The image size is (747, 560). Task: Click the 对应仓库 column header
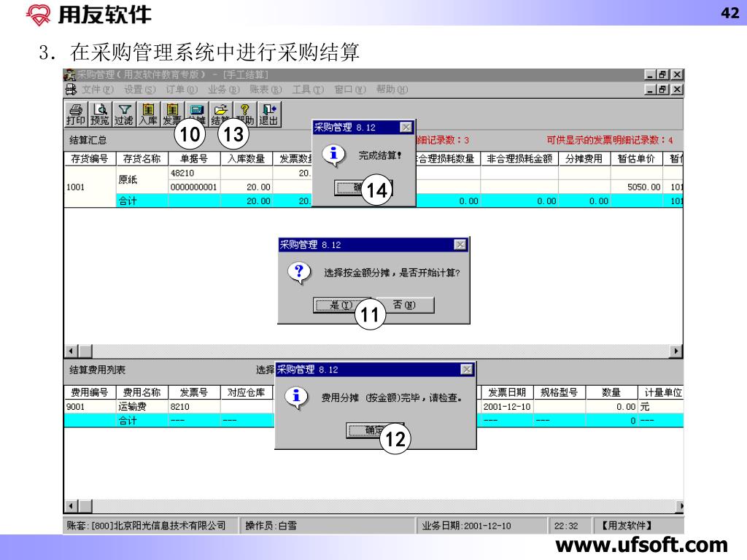(247, 392)
